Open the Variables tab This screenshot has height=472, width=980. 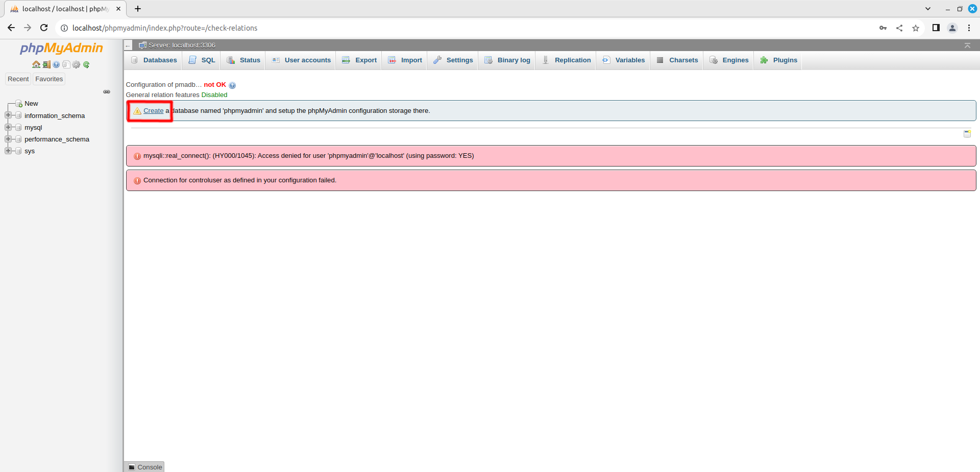tap(624, 60)
